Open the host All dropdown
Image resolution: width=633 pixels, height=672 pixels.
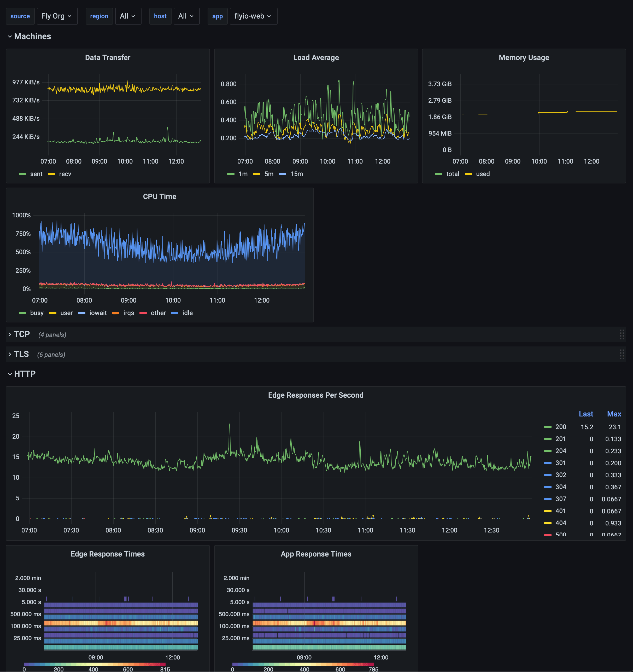(186, 16)
